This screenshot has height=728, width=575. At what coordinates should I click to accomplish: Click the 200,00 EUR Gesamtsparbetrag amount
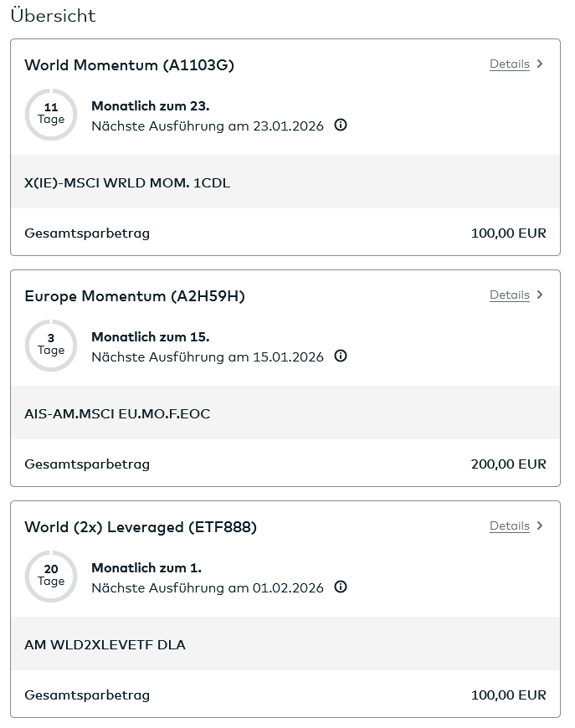coord(508,464)
